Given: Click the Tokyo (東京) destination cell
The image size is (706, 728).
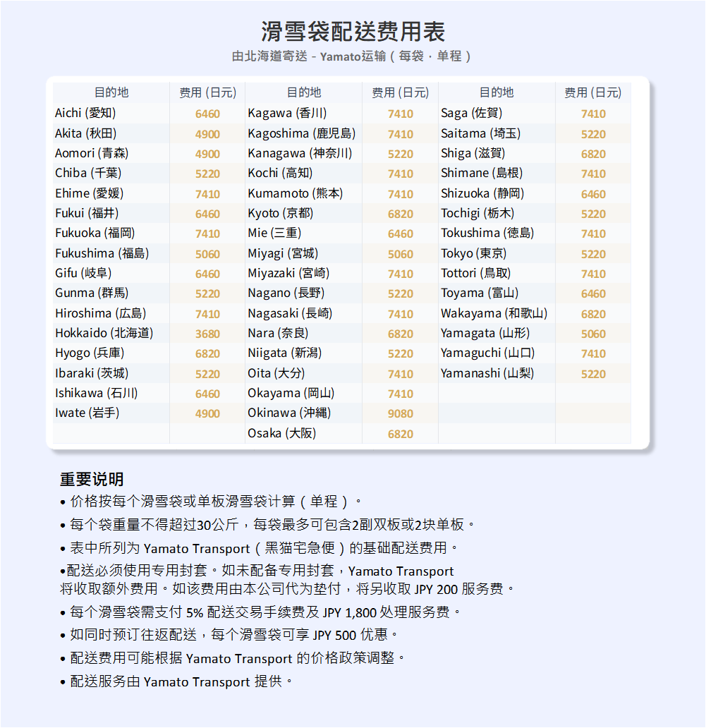Looking at the screenshot, I should (x=474, y=253).
